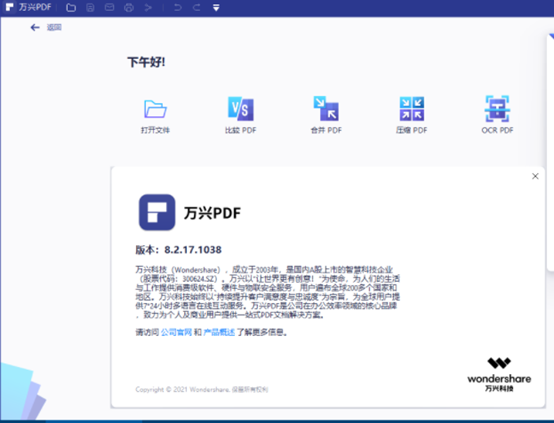Image resolution: width=554 pixels, height=423 pixels.
Task: Click the OCR PDF label
Action: coord(497,130)
